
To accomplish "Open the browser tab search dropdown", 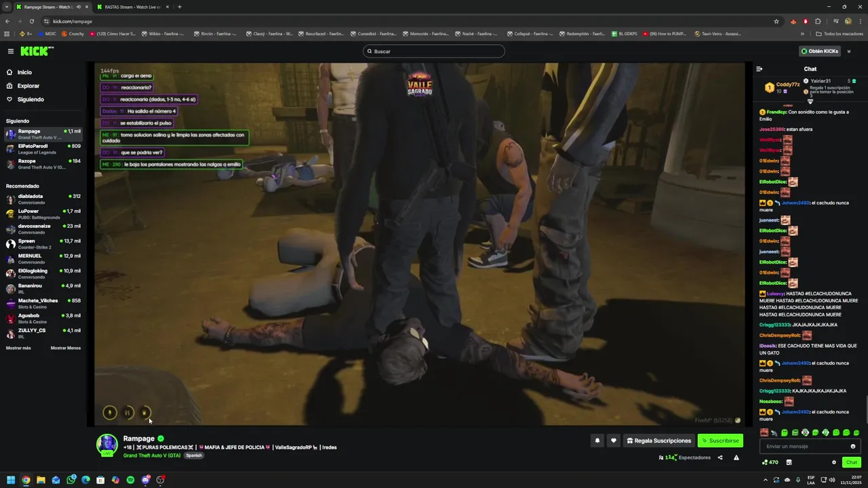I will pyautogui.click(x=6, y=7).
